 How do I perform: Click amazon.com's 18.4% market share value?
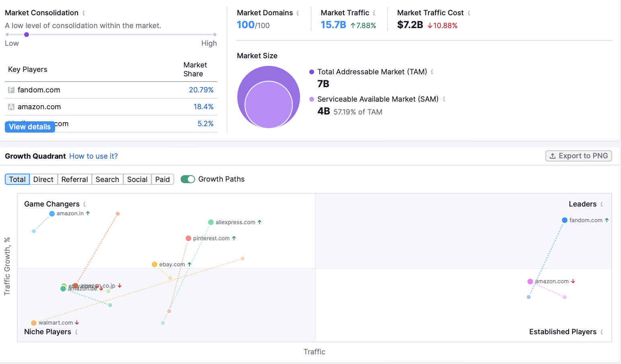pyautogui.click(x=204, y=107)
